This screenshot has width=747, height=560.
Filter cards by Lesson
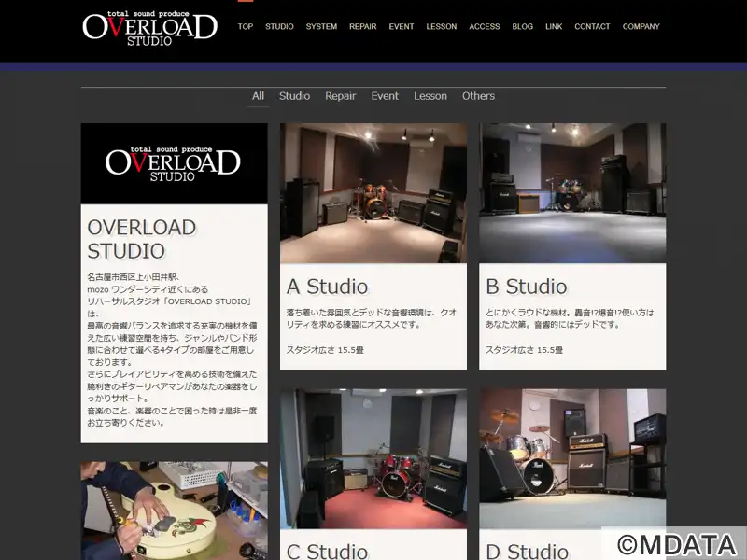pyautogui.click(x=430, y=96)
